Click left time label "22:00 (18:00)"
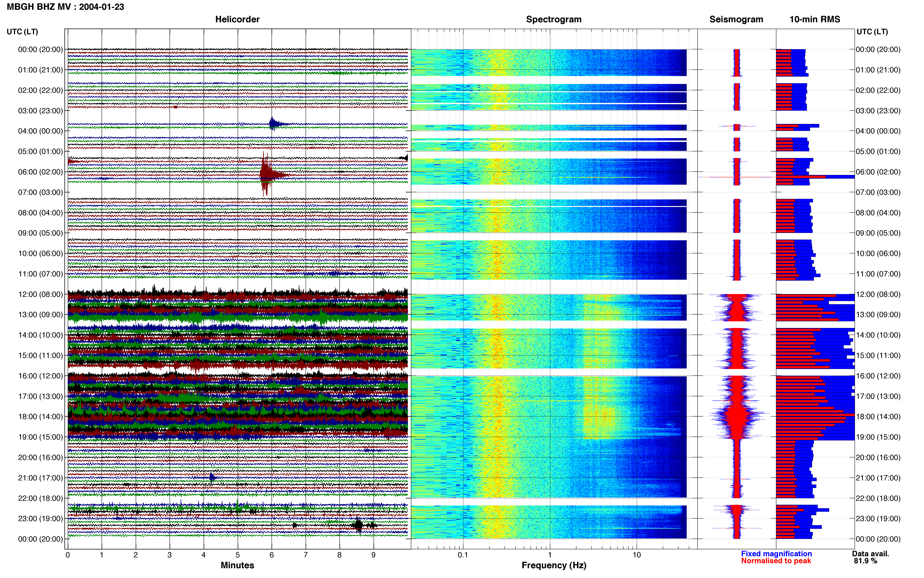 click(x=41, y=498)
